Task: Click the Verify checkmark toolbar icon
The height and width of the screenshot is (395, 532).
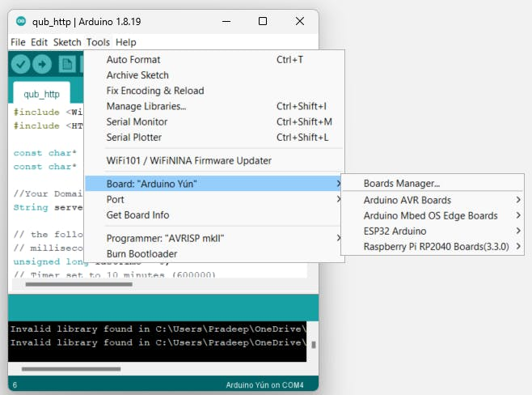Action: pyautogui.click(x=21, y=64)
